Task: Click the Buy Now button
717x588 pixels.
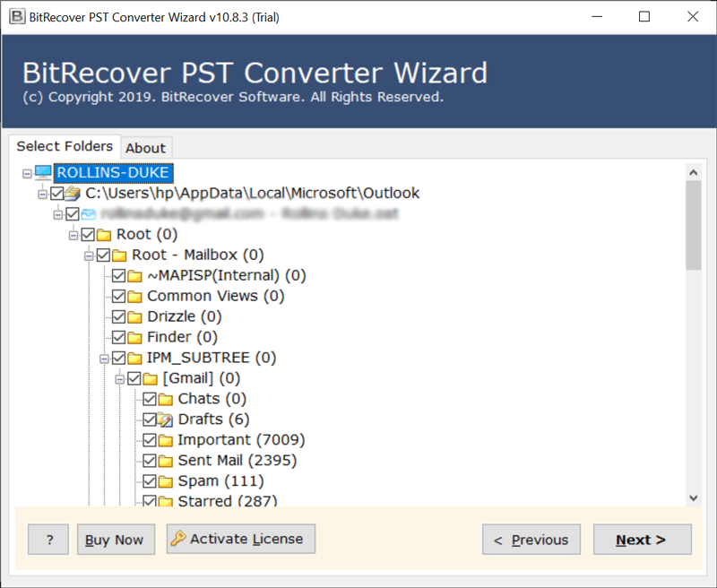Action: click(115, 540)
